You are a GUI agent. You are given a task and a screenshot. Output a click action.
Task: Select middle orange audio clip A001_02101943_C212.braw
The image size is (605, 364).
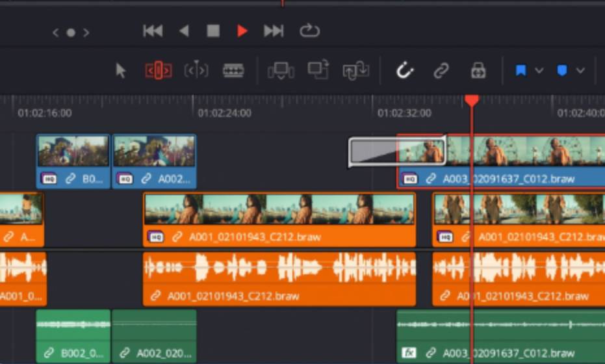[279, 279]
